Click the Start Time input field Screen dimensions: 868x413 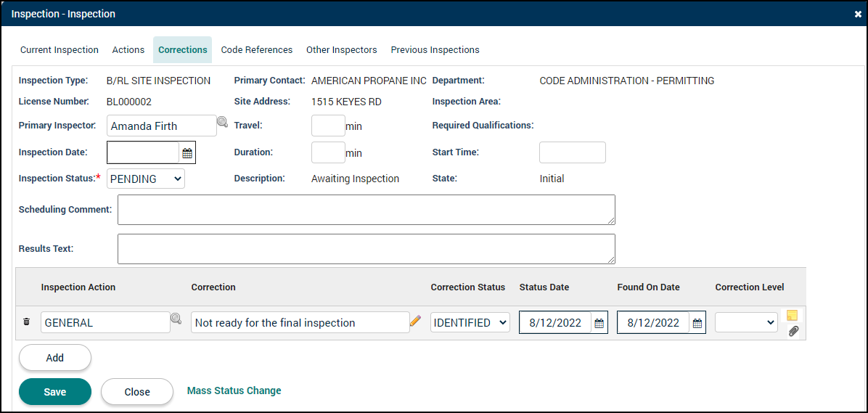coord(573,152)
